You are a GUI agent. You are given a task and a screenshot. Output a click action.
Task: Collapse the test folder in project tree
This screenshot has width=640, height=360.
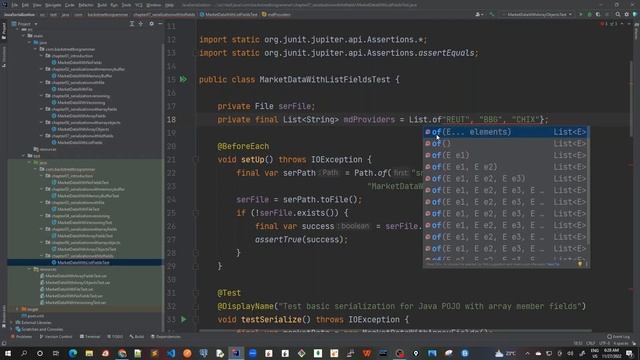(24, 156)
